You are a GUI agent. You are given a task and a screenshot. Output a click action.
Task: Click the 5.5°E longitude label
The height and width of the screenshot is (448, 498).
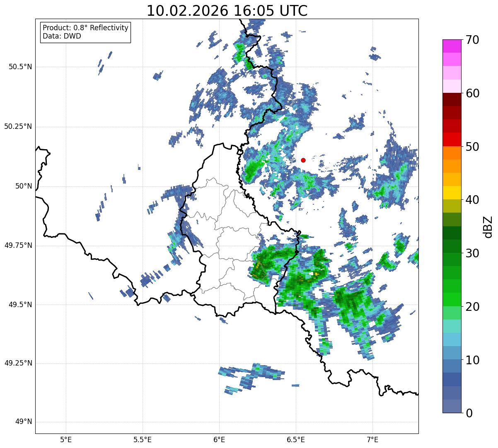tap(143, 439)
